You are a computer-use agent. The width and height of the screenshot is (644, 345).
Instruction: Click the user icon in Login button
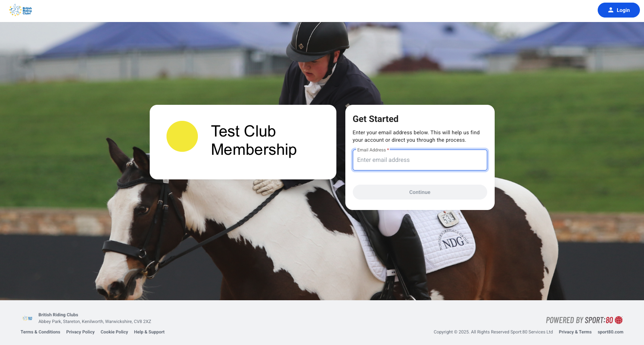pos(611,10)
